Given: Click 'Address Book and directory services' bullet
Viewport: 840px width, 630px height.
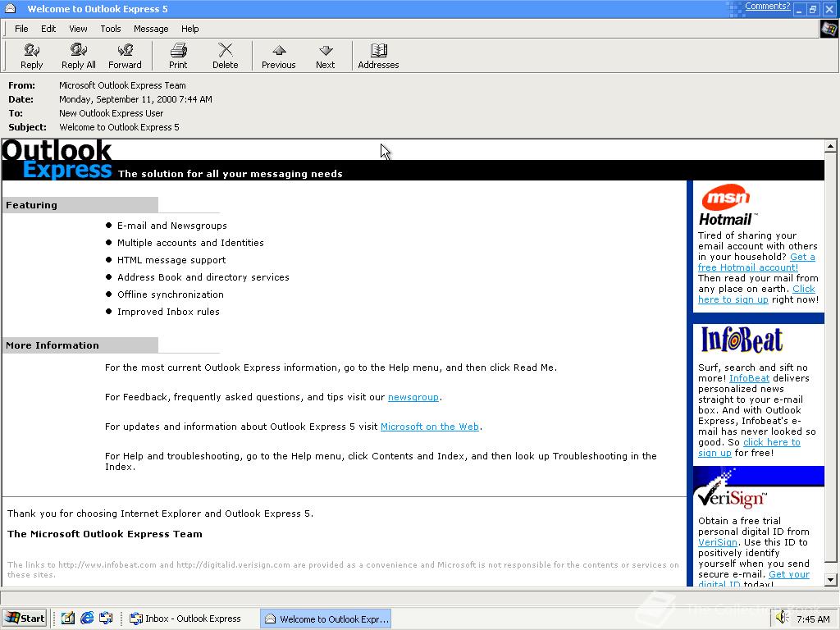Looking at the screenshot, I should tap(203, 277).
